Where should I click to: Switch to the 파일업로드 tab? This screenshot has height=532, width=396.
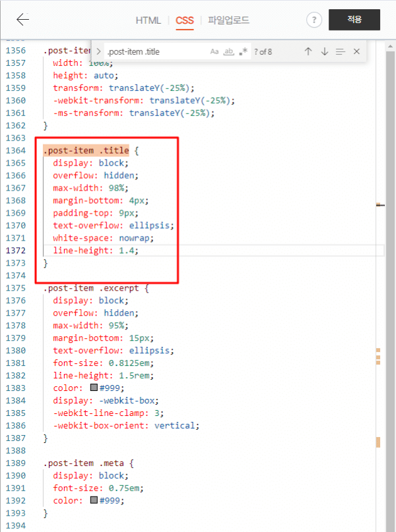click(228, 20)
